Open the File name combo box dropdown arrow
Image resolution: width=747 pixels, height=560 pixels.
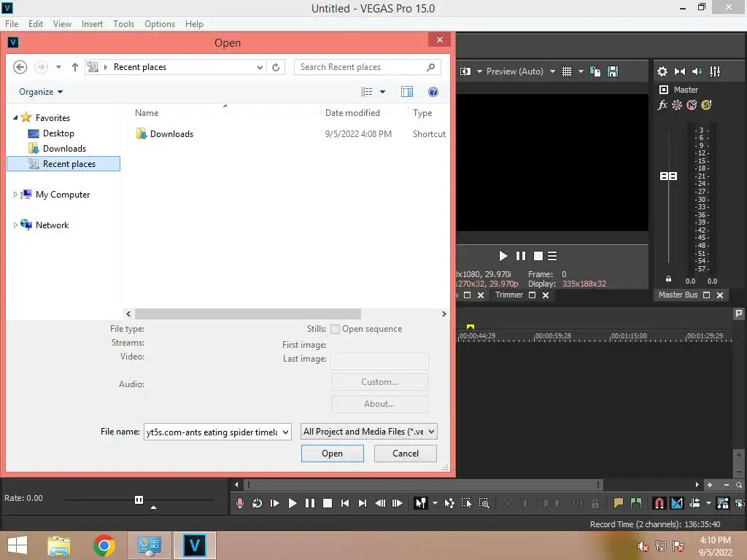click(x=285, y=432)
